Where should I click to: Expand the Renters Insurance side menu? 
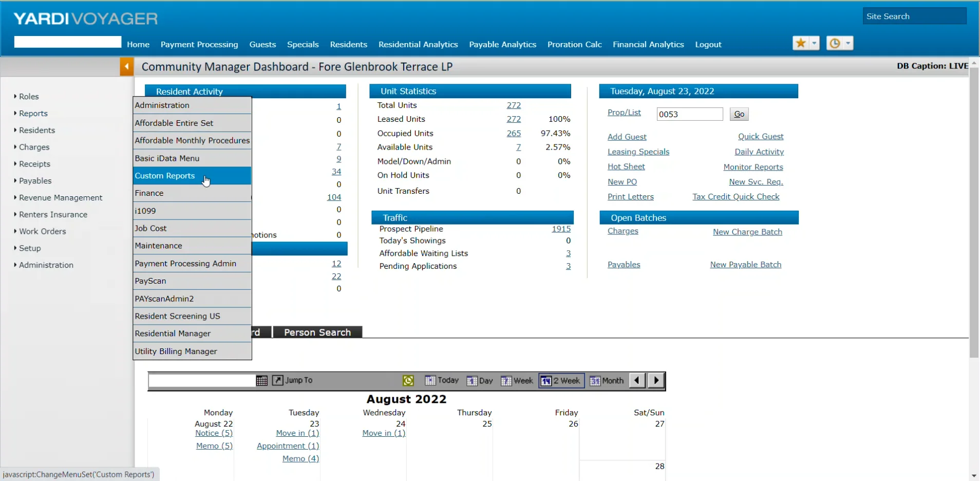53,215
